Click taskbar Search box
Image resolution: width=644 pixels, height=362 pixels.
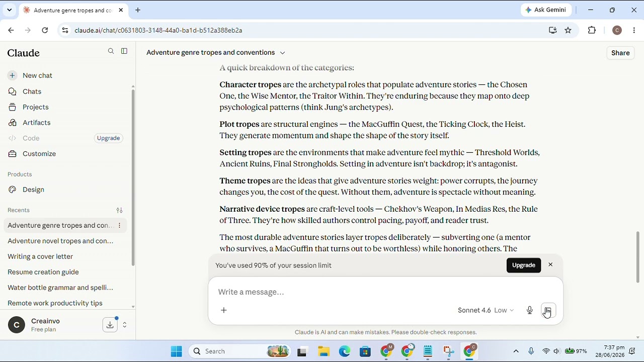click(240, 351)
